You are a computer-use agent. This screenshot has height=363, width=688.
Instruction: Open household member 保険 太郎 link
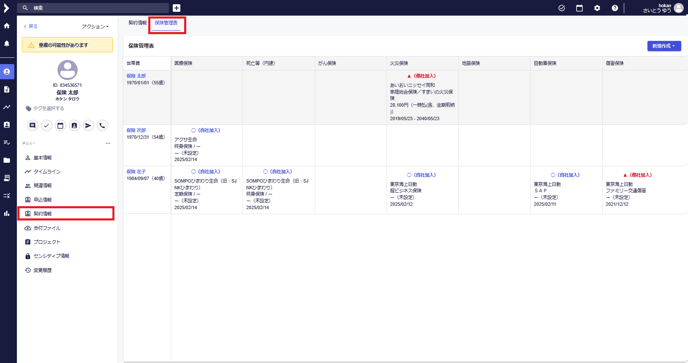136,76
